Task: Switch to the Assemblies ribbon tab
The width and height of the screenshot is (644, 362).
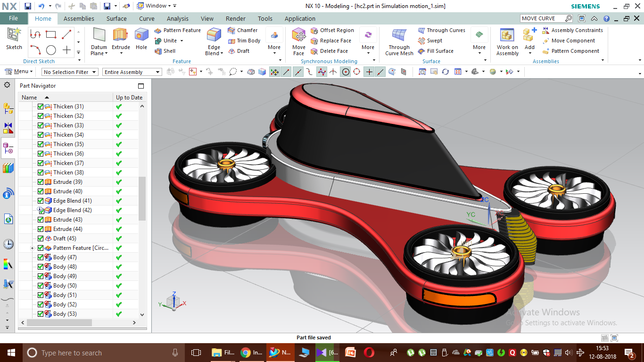Action: pos(79,18)
